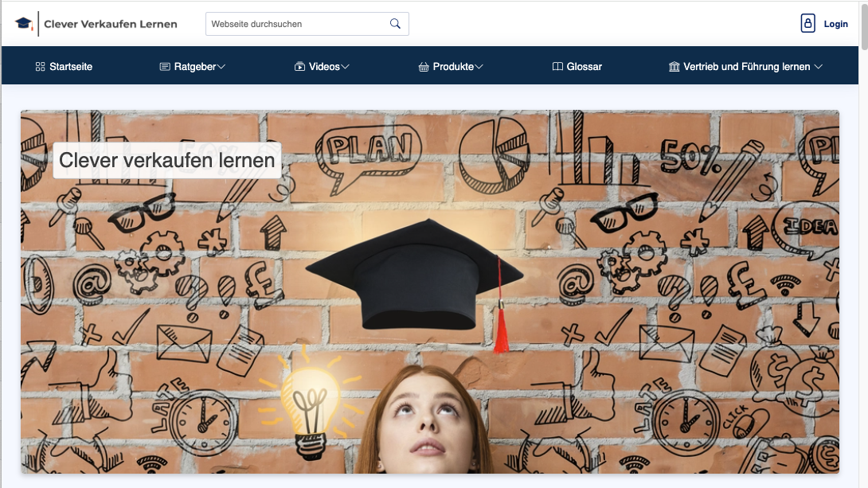This screenshot has width=868, height=488.
Task: Click the Clever Verkaufen Lernen site title
Action: 110,23
